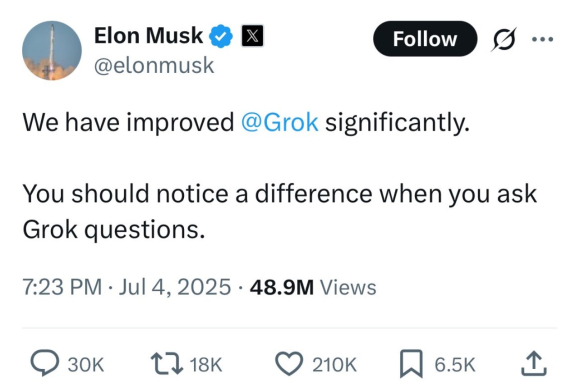The height and width of the screenshot is (387, 580).
Task: Share the post via upload arrow icon
Action: [534, 364]
